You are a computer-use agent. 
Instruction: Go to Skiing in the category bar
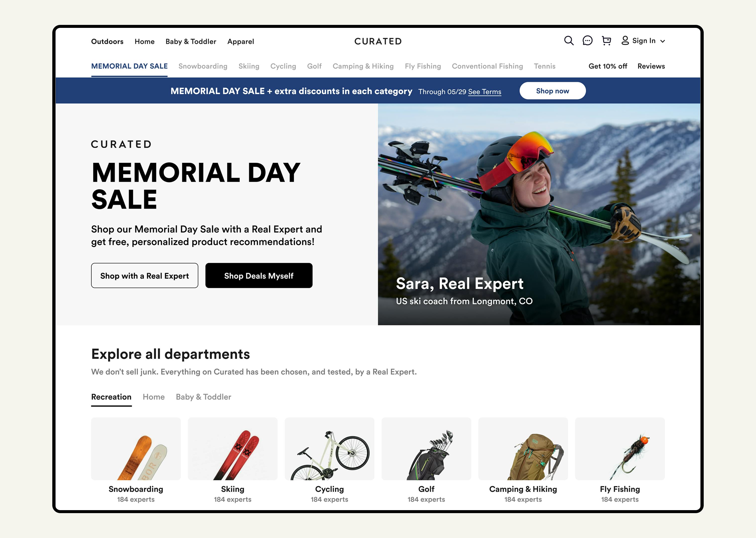click(249, 66)
